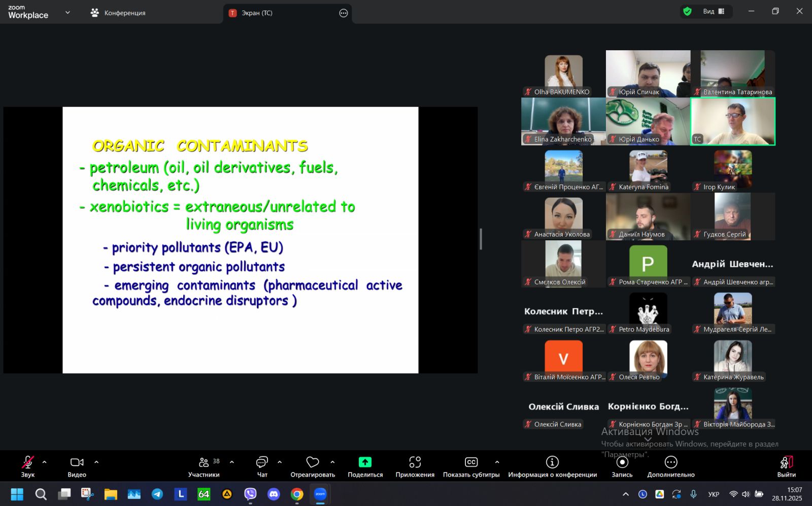Click the Выйти leave button
812x506 pixels.
(786, 465)
